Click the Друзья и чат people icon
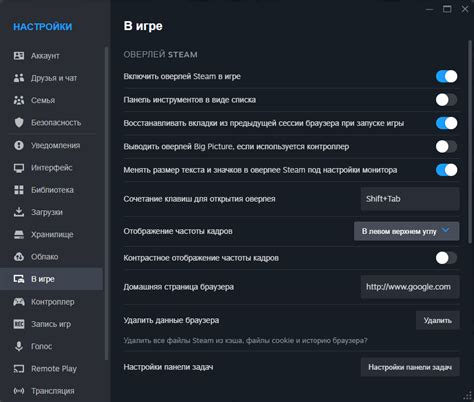This screenshot has height=402, width=474. (x=19, y=78)
